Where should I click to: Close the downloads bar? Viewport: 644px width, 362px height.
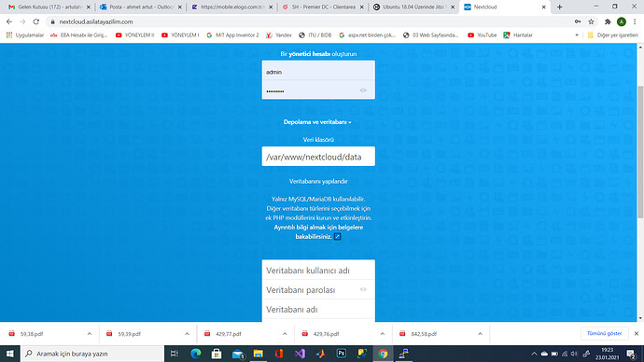[x=637, y=334]
